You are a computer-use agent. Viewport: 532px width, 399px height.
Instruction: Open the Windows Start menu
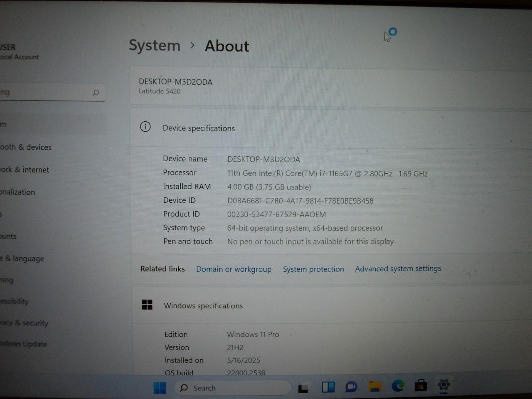pos(160,388)
